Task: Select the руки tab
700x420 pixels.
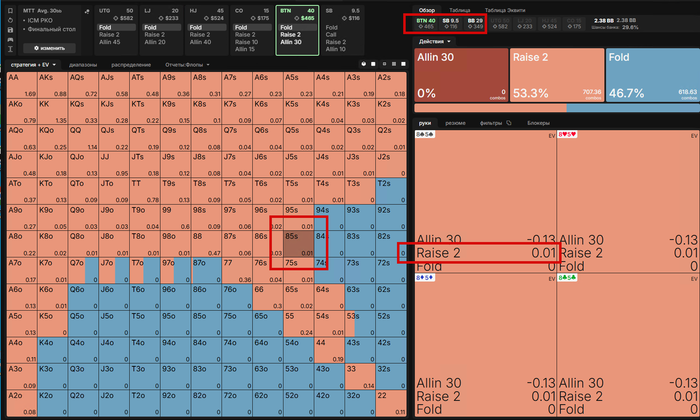Action: [x=425, y=123]
